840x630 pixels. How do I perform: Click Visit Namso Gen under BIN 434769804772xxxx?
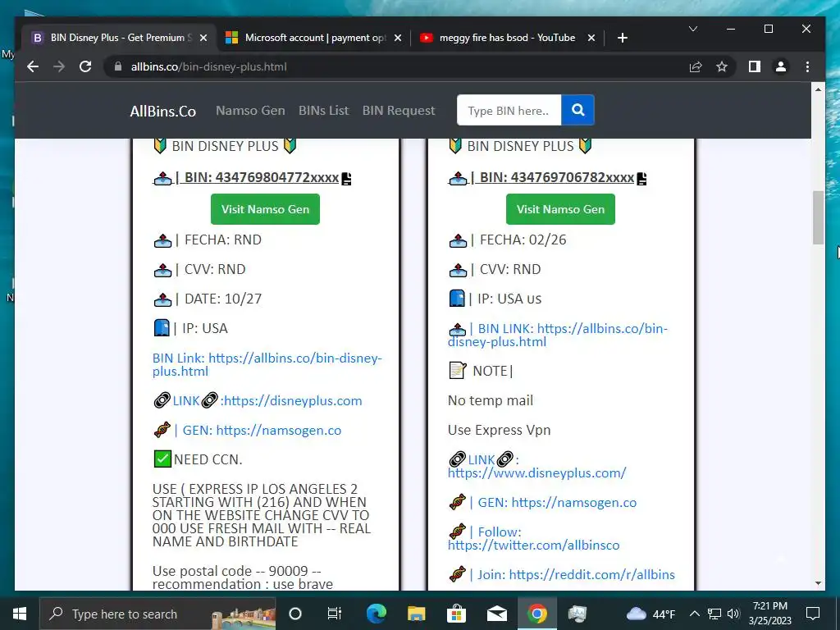pyautogui.click(x=265, y=209)
